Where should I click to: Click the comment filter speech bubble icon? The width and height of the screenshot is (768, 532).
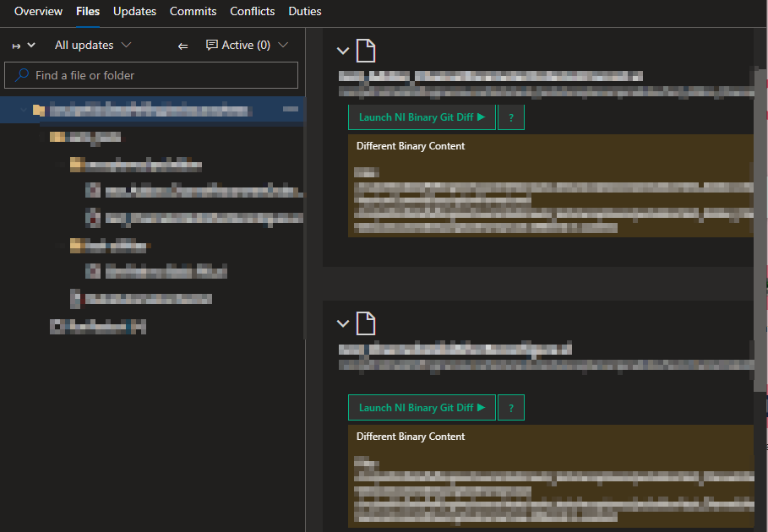tap(212, 45)
